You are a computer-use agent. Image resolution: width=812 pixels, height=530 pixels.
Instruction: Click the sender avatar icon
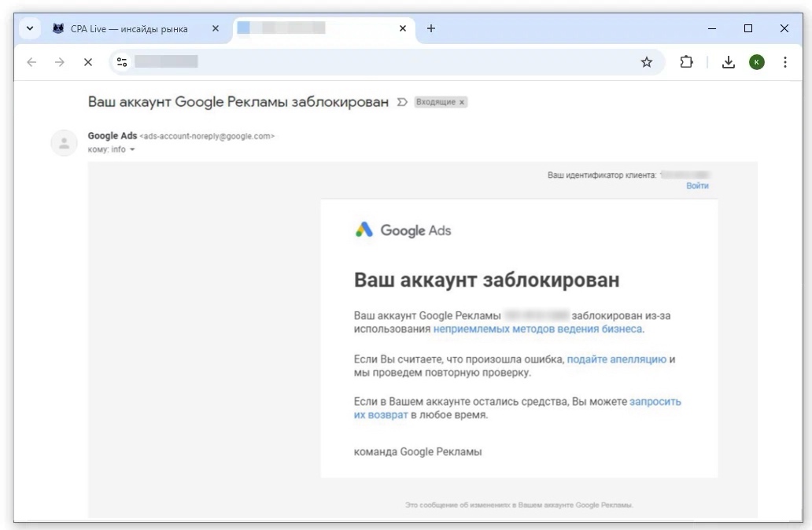[x=64, y=143]
